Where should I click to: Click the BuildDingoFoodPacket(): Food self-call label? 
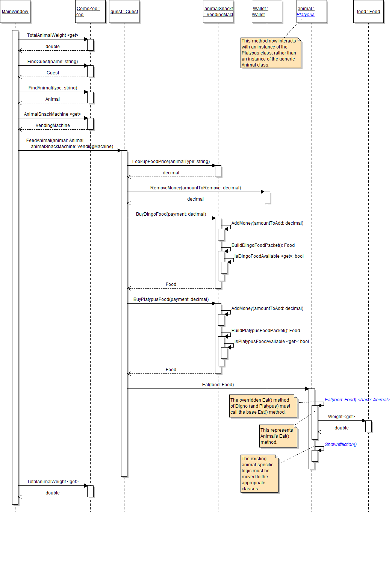263,245
